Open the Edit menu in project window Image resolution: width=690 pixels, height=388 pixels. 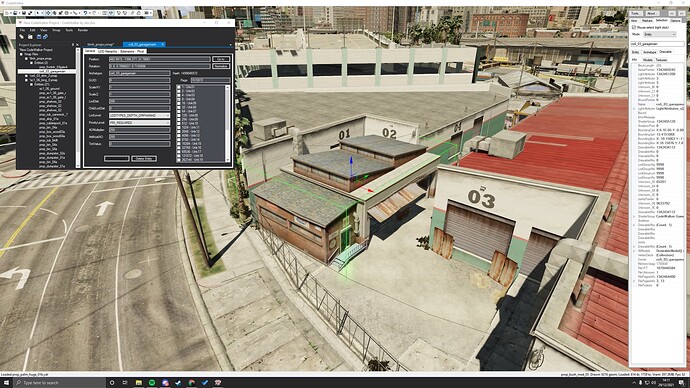point(33,30)
